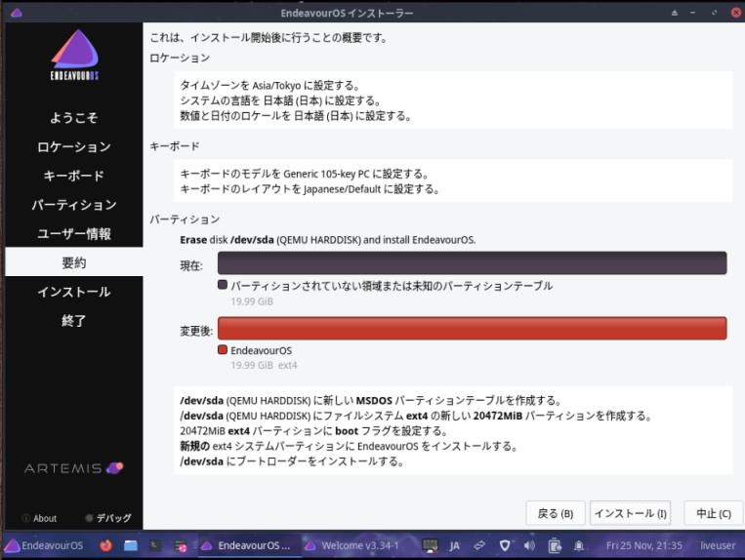Click the JA keyboard layout indicator

tap(455, 546)
